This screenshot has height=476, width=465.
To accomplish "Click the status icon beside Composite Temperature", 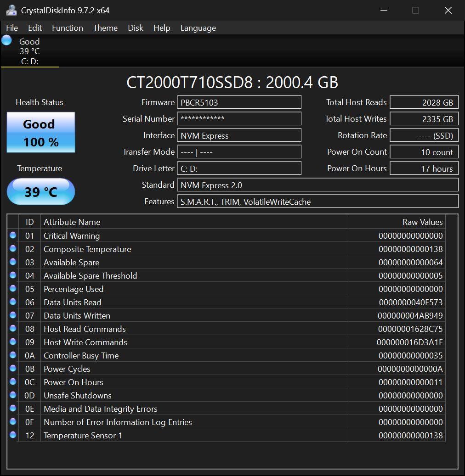I will [x=13, y=248].
